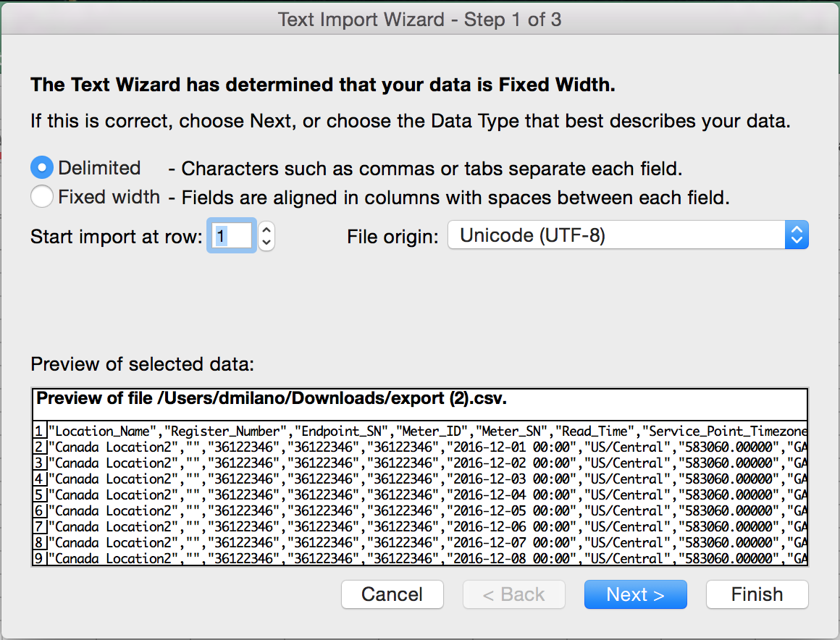Viewport: 840px width, 640px height.
Task: Click the preview file path header line
Action: pos(271,398)
